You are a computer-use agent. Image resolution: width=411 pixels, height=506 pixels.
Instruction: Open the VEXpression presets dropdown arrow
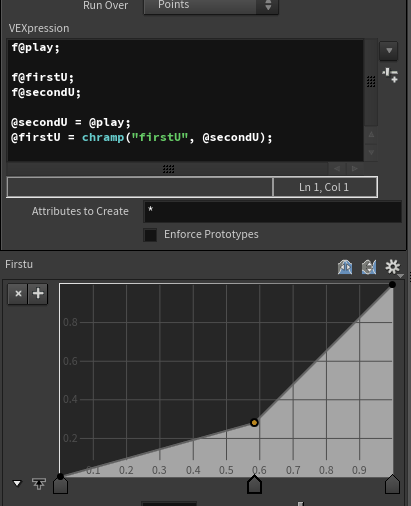pos(389,51)
